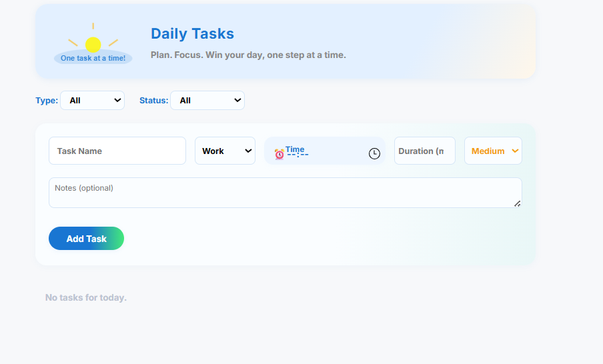Click the Daily Tasks heading
The height and width of the screenshot is (364, 603).
pos(192,34)
